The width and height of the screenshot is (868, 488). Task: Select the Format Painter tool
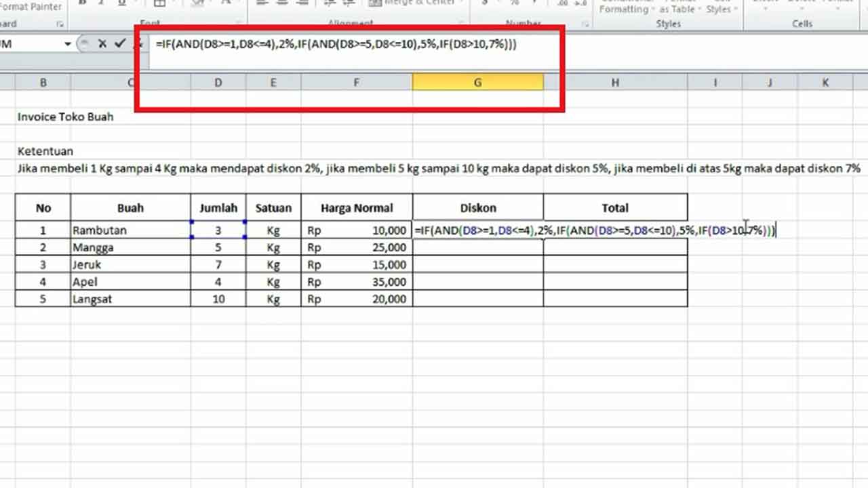(x=31, y=7)
